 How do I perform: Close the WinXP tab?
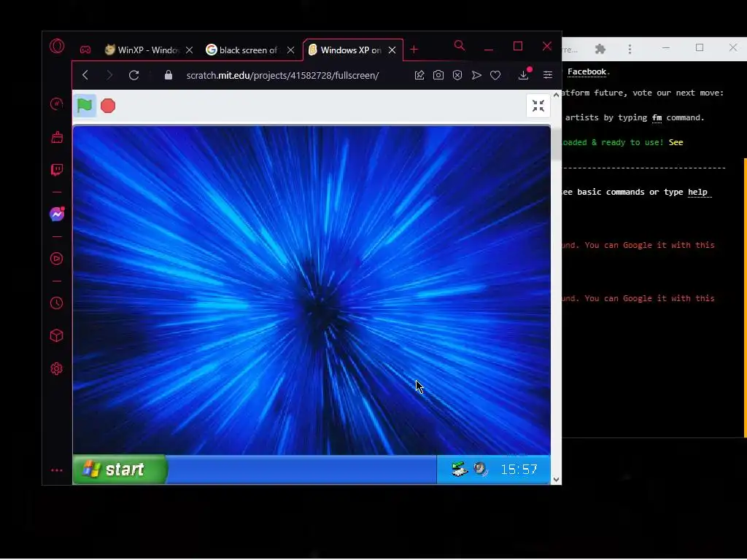(189, 50)
